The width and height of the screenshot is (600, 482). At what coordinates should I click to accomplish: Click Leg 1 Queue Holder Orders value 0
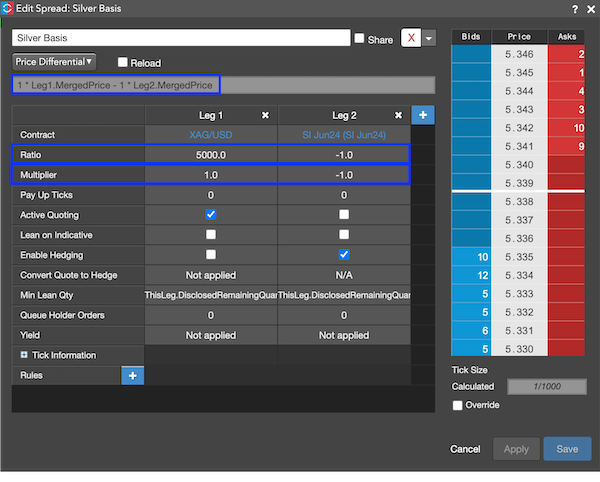211,315
